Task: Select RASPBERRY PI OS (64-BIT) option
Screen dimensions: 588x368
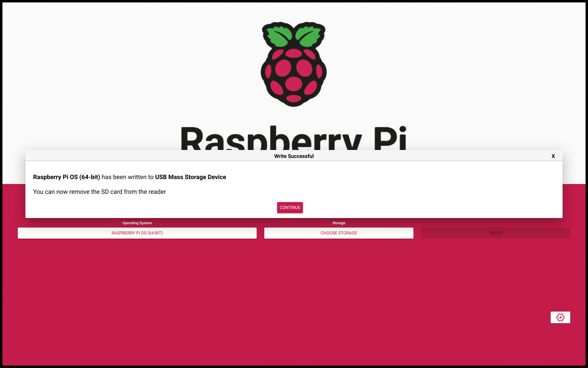Action: 137,233
